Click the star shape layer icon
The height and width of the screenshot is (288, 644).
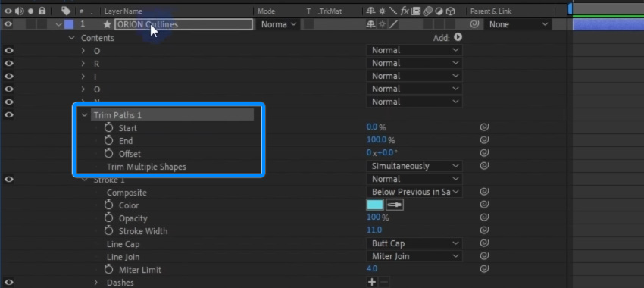107,24
